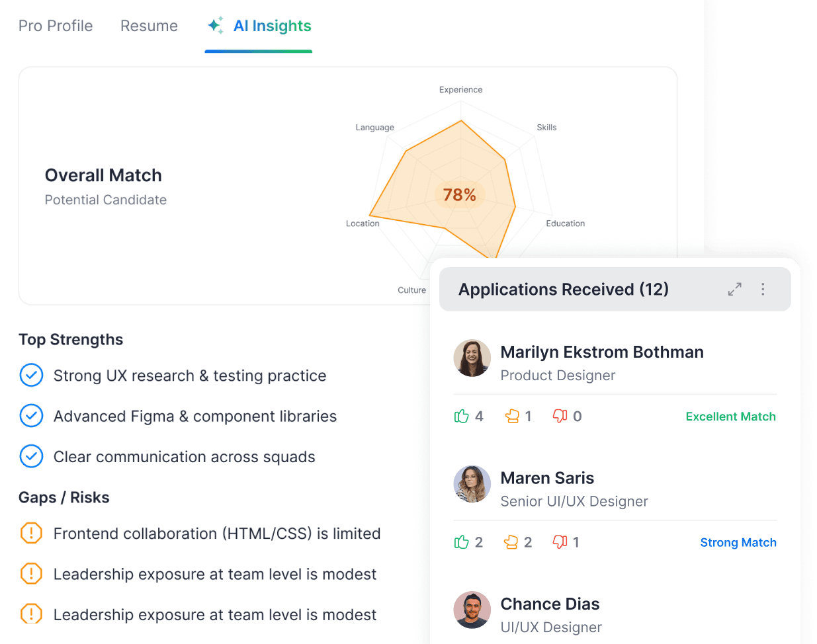Open Chance Dias's application
This screenshot has height=644, width=817.
point(550,604)
